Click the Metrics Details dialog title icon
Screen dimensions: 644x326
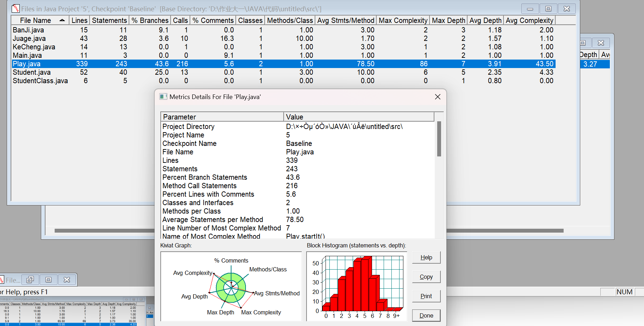click(163, 97)
